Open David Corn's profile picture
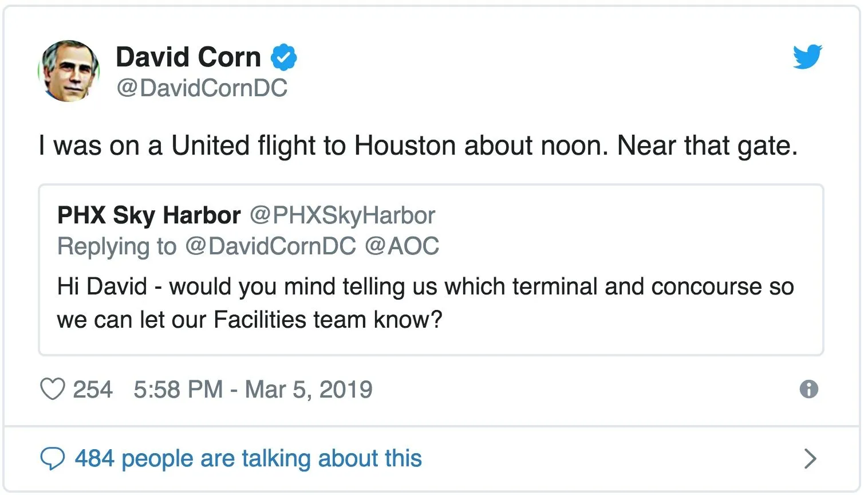868x495 pixels. pyautogui.click(x=69, y=71)
